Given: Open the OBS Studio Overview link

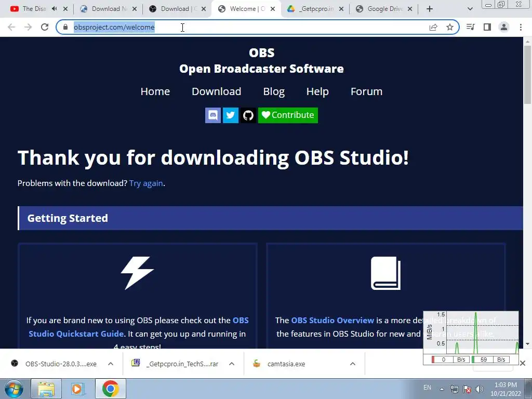Looking at the screenshot, I should [x=332, y=320].
